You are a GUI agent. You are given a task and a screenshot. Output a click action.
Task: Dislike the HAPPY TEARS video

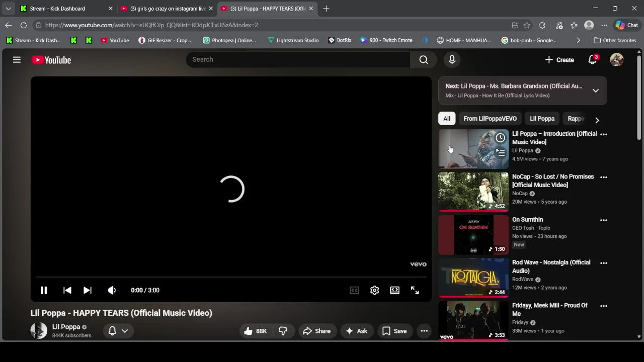point(283,331)
